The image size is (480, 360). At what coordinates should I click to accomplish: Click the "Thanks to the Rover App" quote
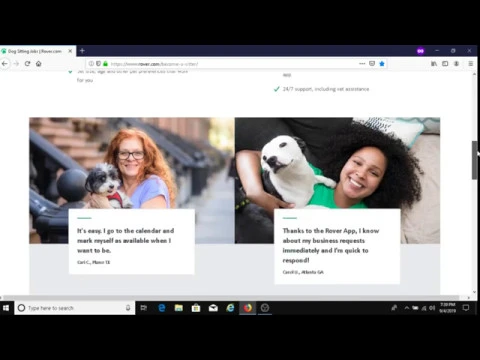pyautogui.click(x=331, y=245)
